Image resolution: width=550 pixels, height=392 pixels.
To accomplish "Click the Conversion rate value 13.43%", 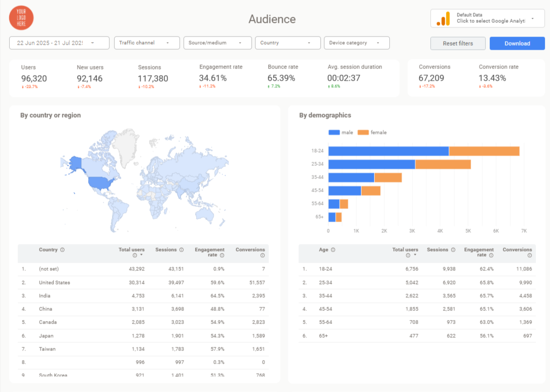I will (x=493, y=78).
